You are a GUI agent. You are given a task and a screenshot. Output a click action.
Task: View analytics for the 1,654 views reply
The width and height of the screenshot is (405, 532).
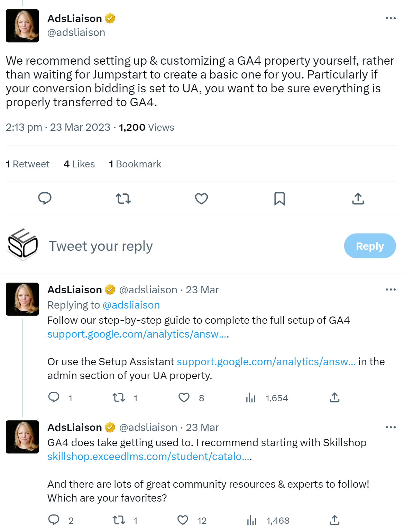pos(251,398)
